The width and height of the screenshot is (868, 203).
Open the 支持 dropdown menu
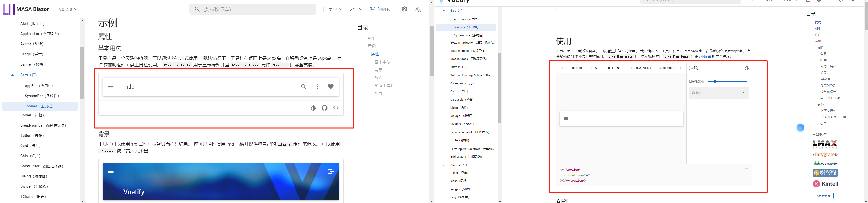356,9
